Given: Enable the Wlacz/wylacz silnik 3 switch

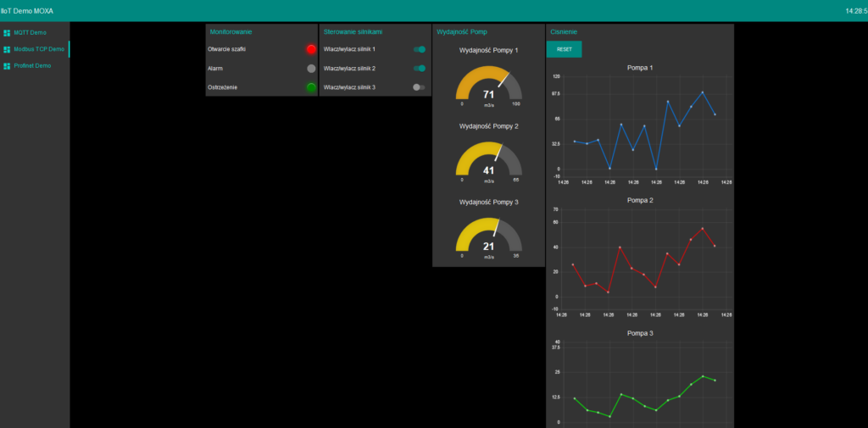Looking at the screenshot, I should pos(420,87).
